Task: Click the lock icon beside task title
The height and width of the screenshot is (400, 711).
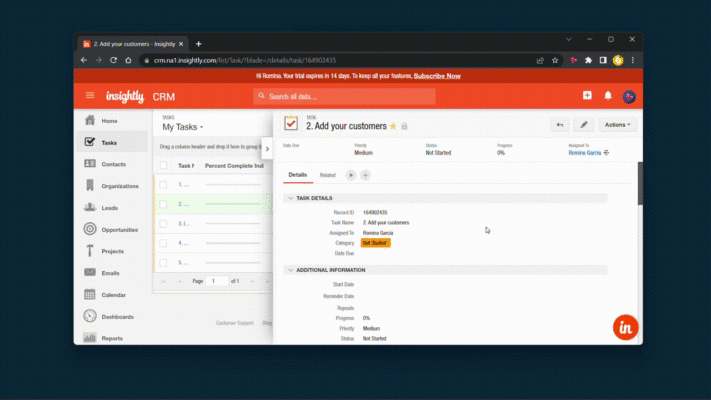Action: click(404, 126)
